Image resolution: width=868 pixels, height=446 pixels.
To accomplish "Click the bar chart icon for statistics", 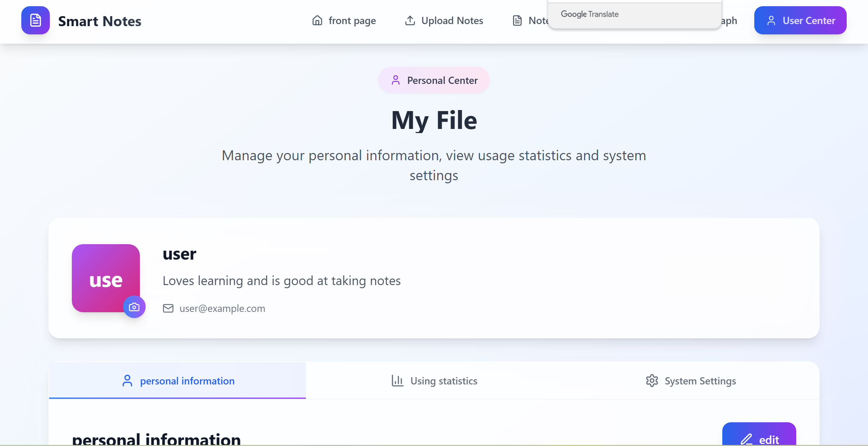I will (x=398, y=381).
